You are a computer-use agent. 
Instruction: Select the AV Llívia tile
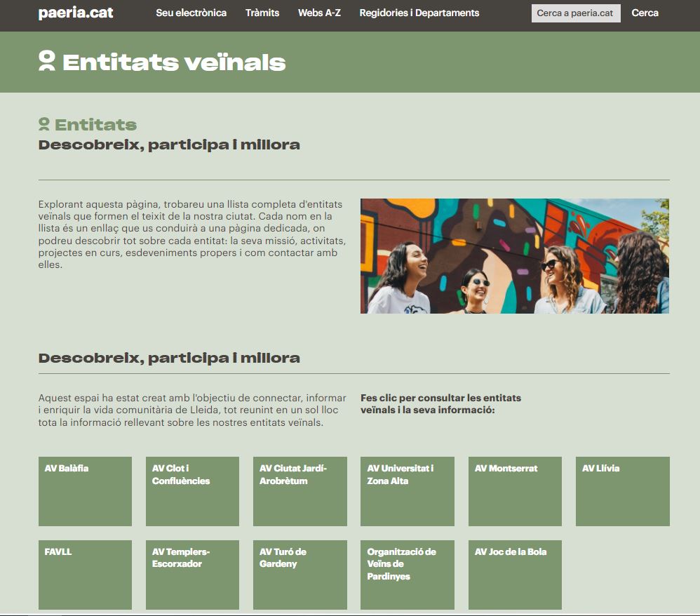coord(622,491)
